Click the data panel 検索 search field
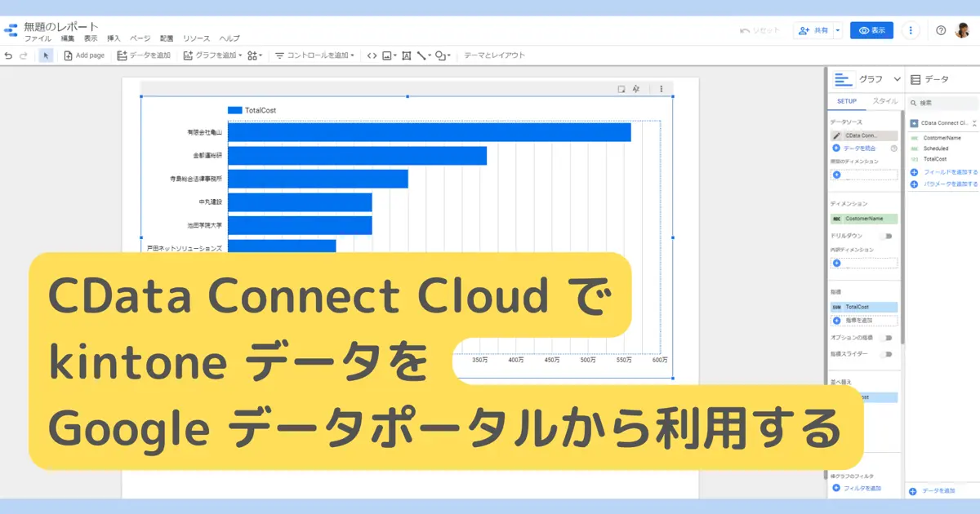 coord(943,103)
